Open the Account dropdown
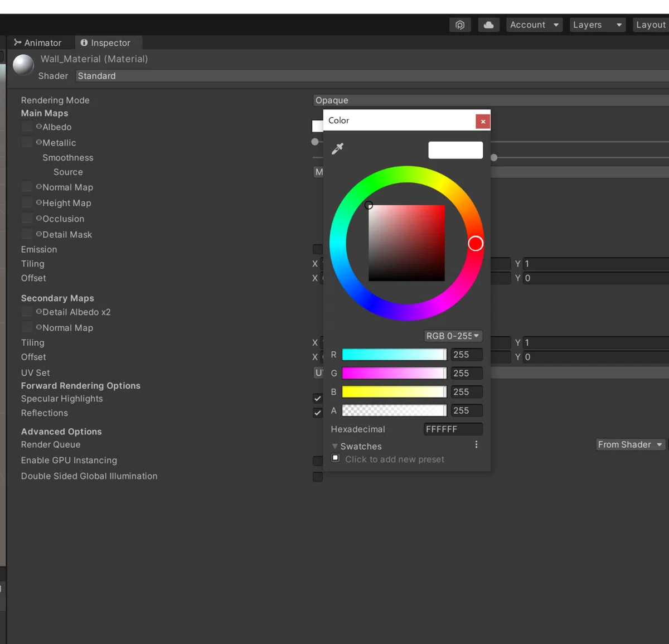Screen dimensions: 669x644 click(534, 25)
